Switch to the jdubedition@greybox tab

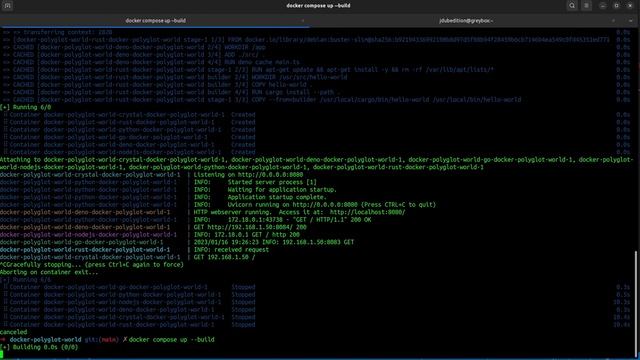466,20
